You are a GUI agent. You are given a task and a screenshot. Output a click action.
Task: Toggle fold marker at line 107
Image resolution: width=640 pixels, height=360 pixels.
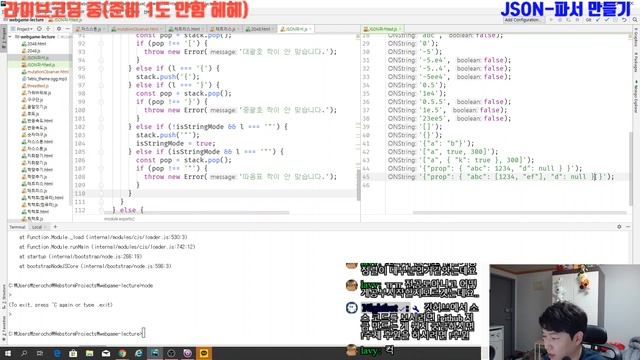tap(101, 168)
